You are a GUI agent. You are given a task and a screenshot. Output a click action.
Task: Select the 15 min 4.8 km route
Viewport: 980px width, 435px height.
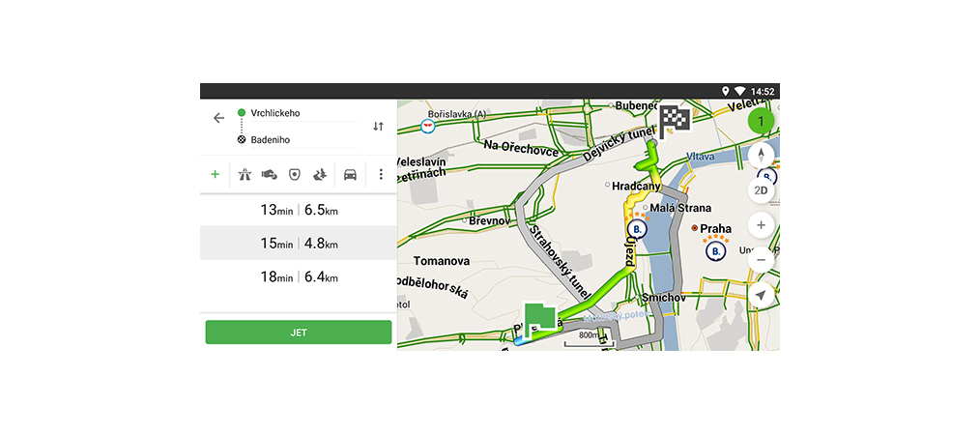[299, 244]
